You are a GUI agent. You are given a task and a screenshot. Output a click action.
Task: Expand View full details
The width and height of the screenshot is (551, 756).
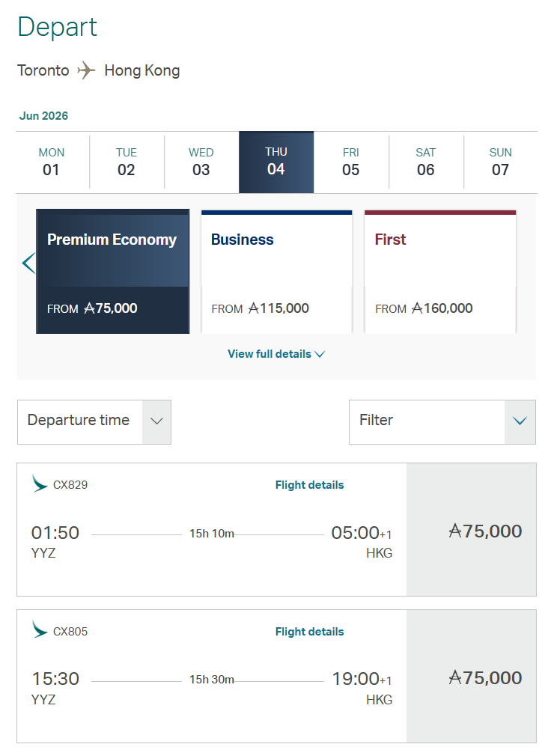coord(275,354)
